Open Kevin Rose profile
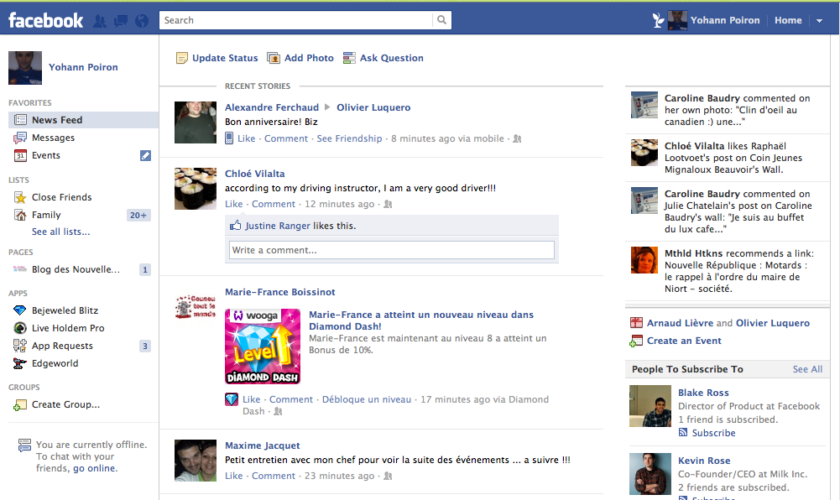840x500 pixels. [x=704, y=461]
